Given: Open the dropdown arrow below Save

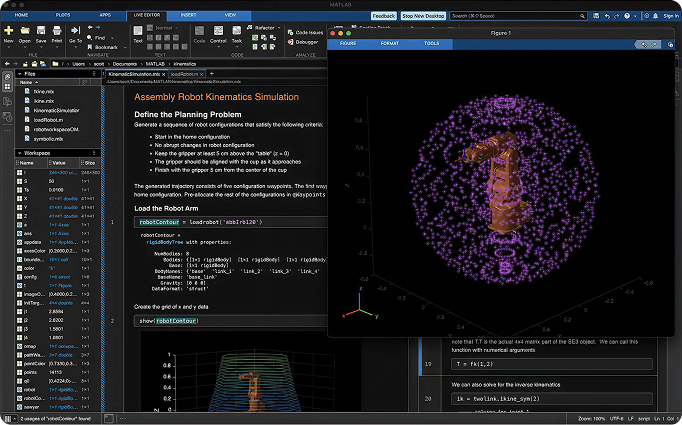Looking at the screenshot, I should [41, 47].
